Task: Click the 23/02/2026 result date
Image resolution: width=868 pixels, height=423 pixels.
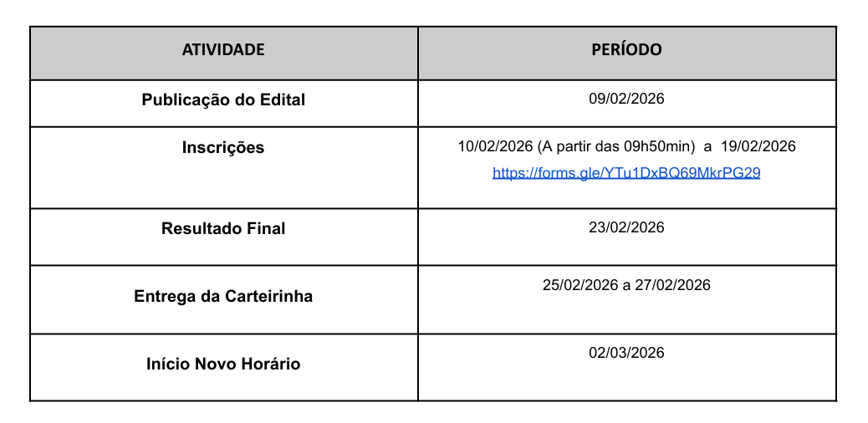Action: click(626, 227)
